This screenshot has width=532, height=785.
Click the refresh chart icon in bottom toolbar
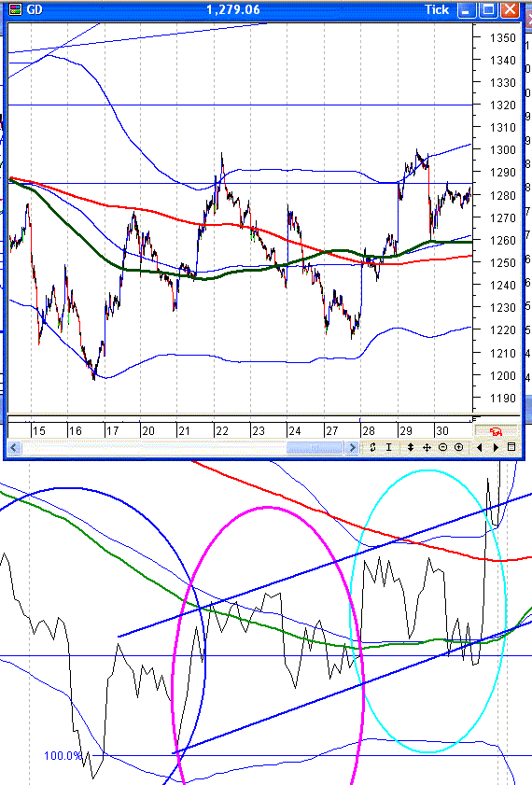point(372,447)
